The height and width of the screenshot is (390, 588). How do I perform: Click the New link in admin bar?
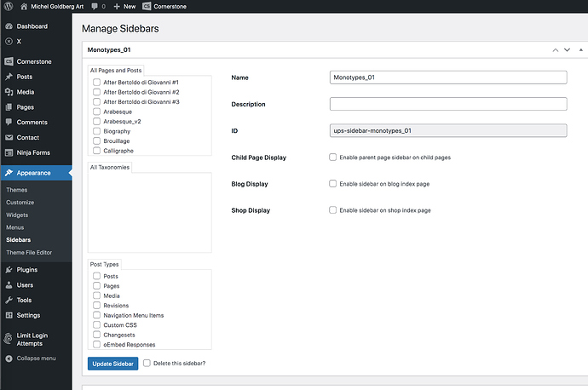(x=130, y=6)
